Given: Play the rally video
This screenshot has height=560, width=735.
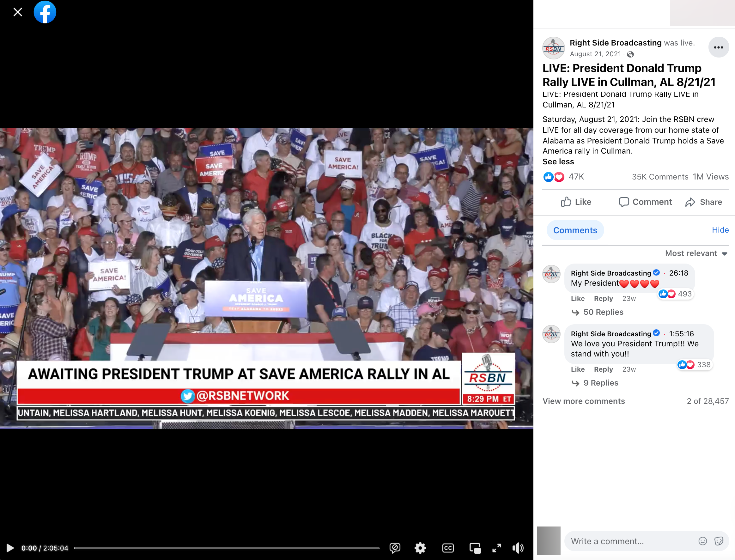Looking at the screenshot, I should pos(10,548).
